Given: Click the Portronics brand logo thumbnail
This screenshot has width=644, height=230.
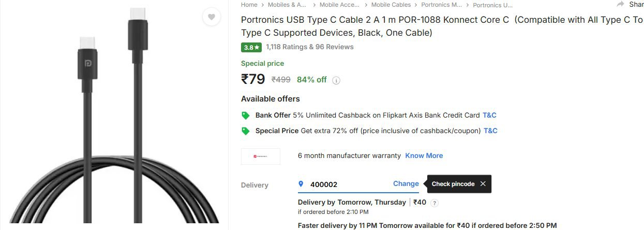Looking at the screenshot, I should [x=261, y=156].
